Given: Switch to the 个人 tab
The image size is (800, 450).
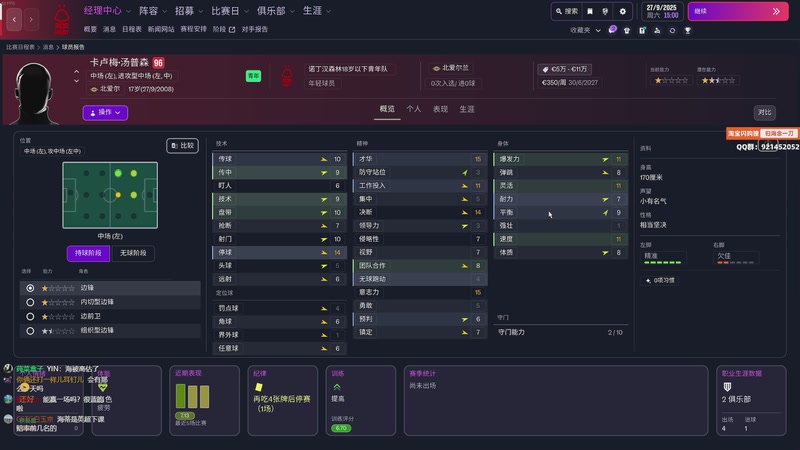Looking at the screenshot, I should 413,109.
